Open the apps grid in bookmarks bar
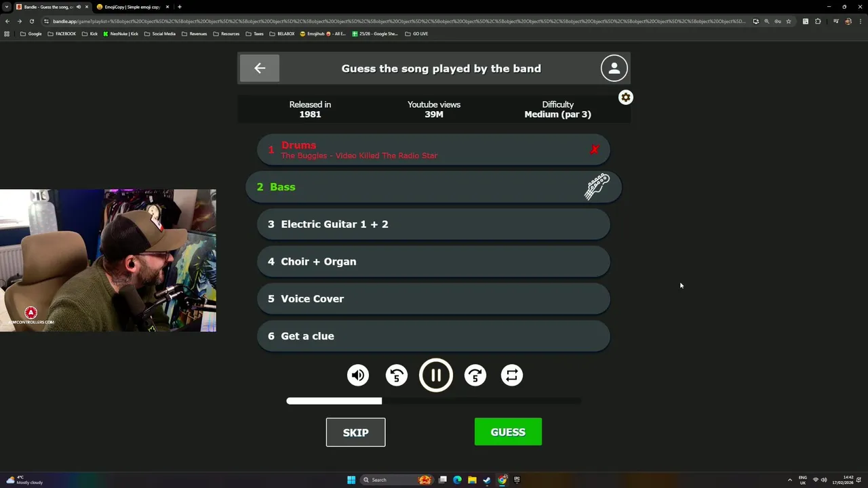Viewport: 868px width, 488px height. coord(7,34)
